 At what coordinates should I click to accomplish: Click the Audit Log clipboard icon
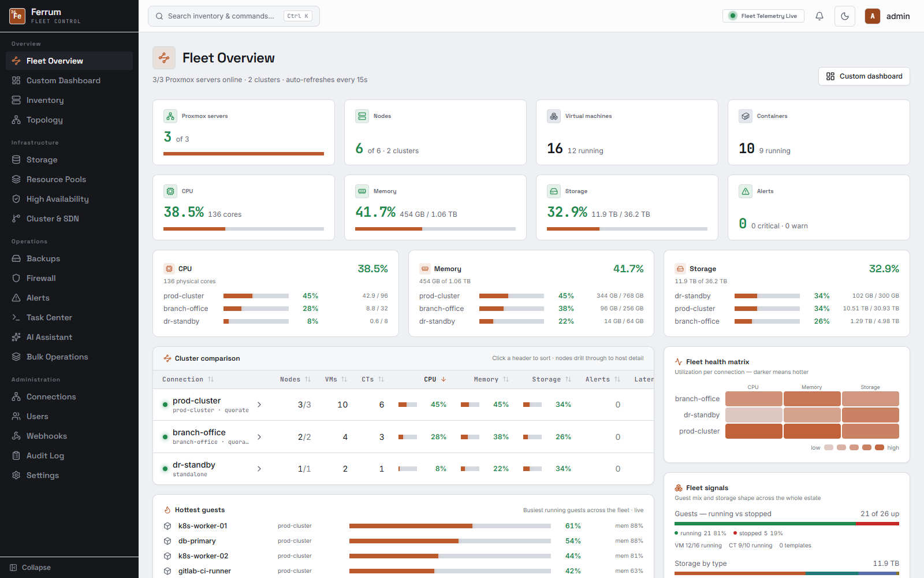tap(16, 455)
